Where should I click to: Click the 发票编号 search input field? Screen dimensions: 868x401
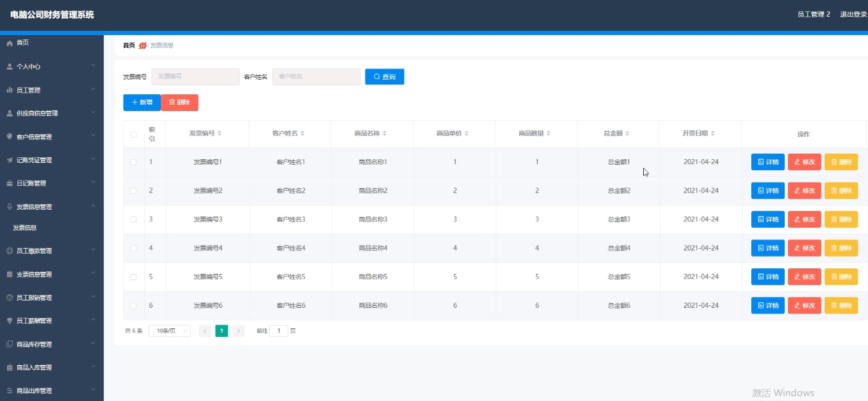pyautogui.click(x=195, y=76)
